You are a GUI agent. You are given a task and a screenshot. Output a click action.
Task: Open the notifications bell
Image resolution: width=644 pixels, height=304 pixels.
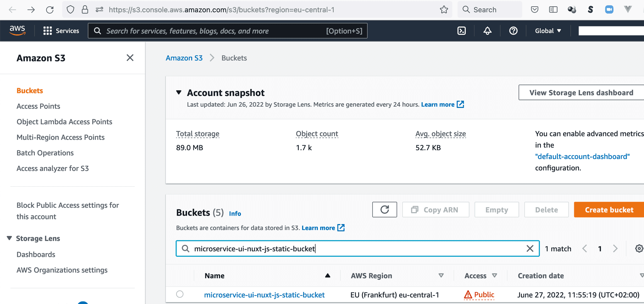487,31
